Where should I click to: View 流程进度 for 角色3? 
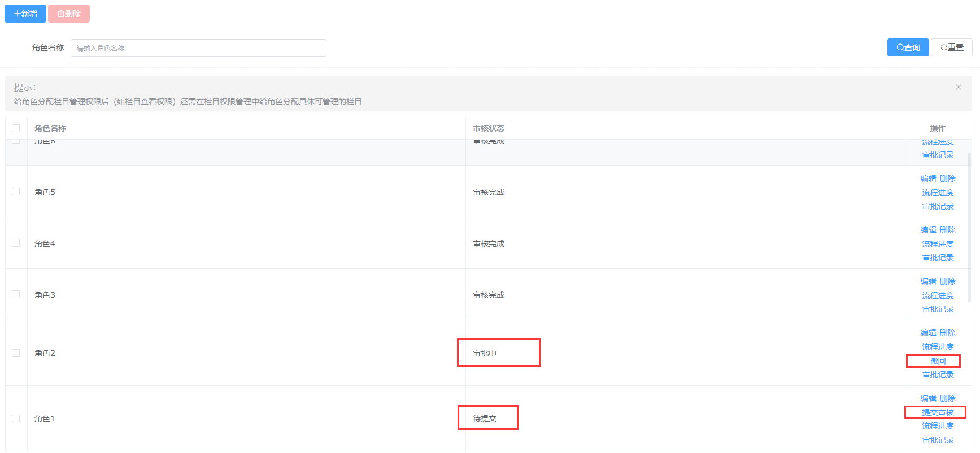pyautogui.click(x=938, y=295)
